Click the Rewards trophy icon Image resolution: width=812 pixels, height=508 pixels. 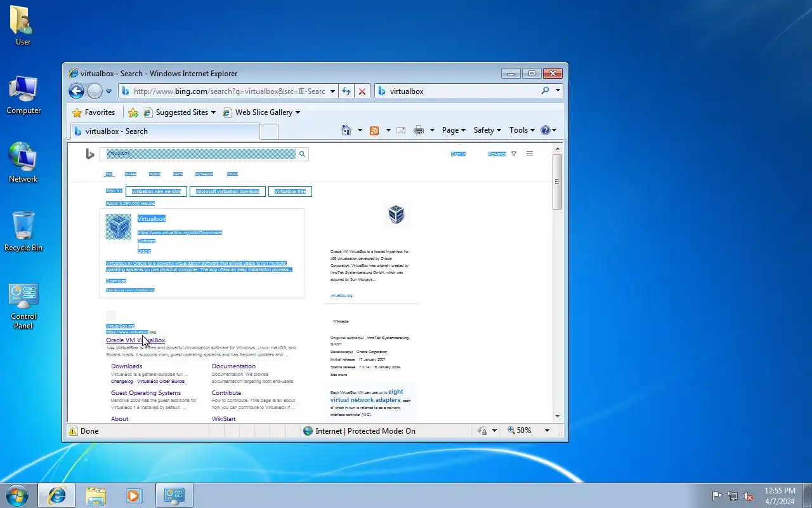pos(514,154)
